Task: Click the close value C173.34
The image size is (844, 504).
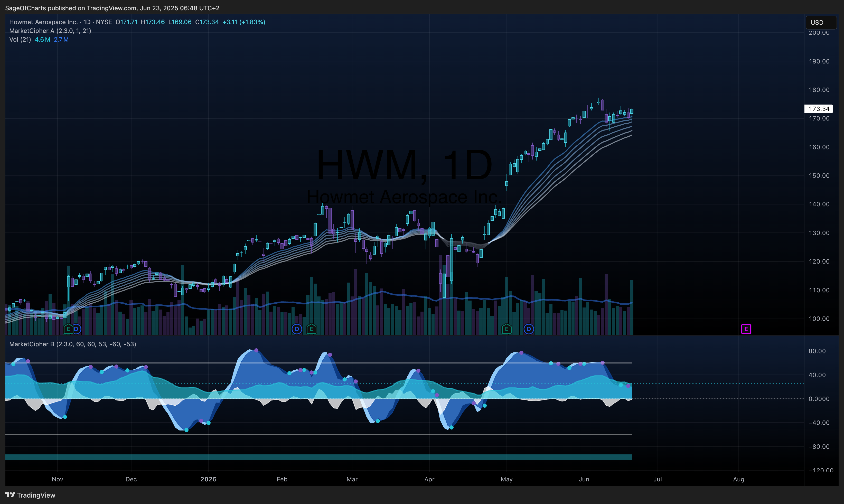Action: (207, 22)
